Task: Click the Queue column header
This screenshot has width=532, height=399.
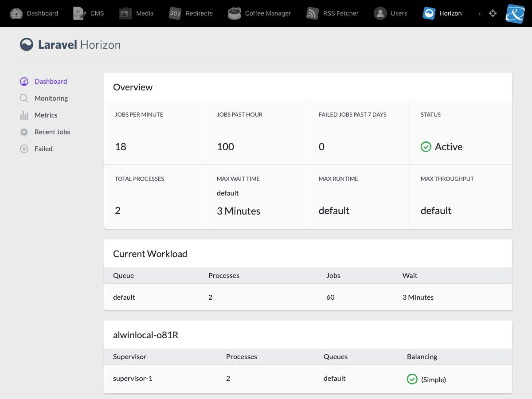Action: [124, 276]
